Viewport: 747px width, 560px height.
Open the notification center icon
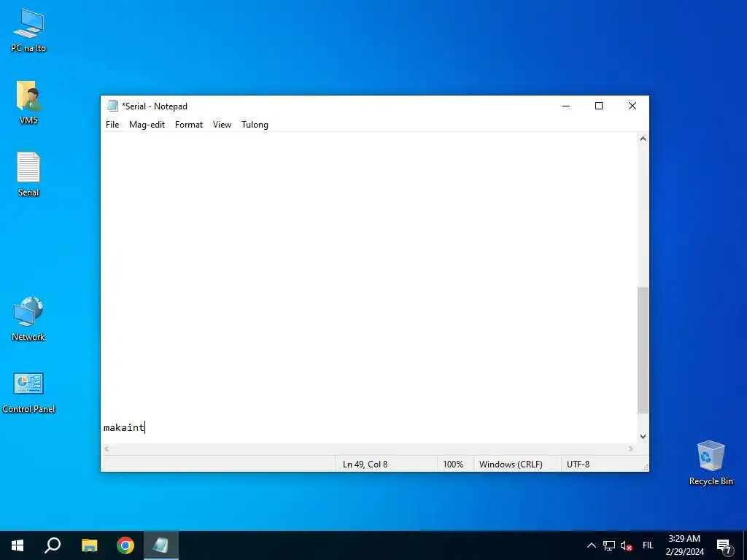(x=724, y=546)
